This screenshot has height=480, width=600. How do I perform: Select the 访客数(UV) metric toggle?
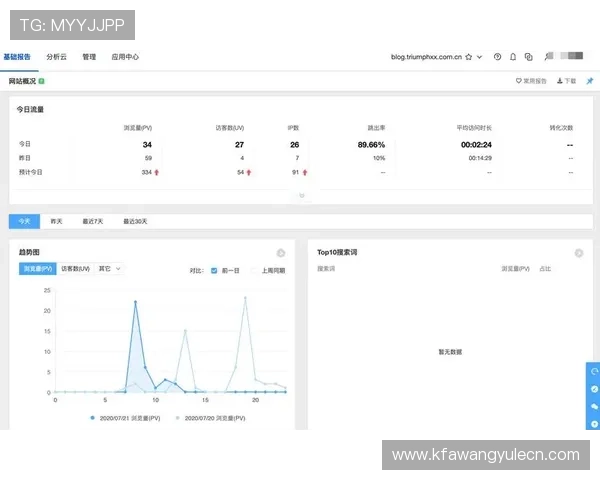click(75, 269)
